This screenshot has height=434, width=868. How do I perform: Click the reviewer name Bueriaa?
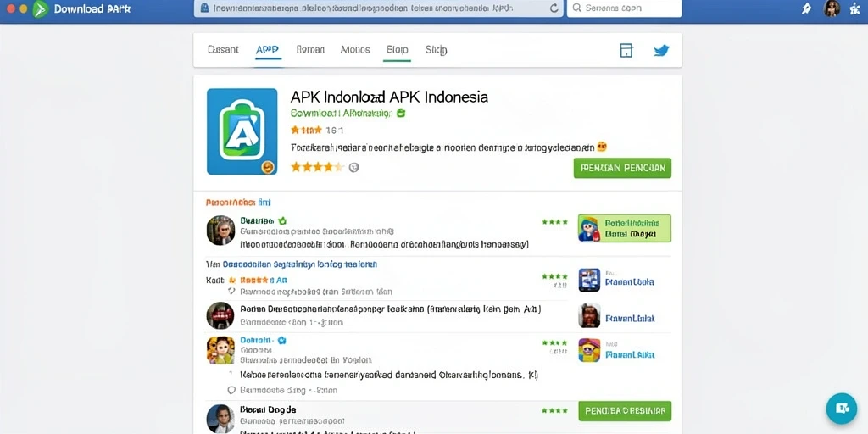(x=257, y=220)
